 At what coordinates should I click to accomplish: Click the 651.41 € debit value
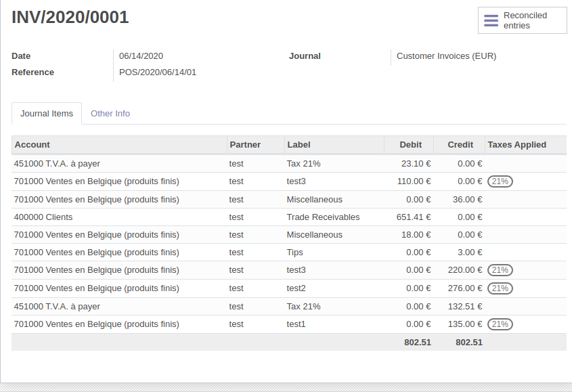pos(414,217)
